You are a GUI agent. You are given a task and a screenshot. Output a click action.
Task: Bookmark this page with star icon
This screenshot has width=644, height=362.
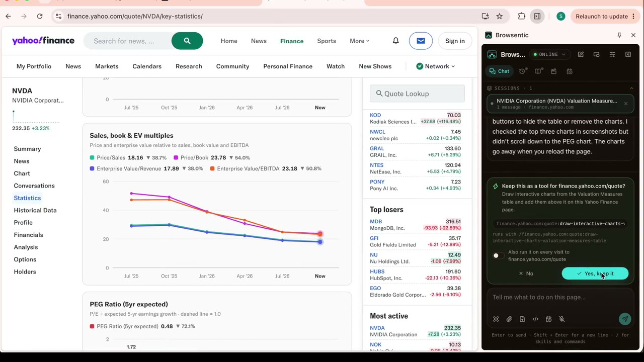click(x=500, y=16)
